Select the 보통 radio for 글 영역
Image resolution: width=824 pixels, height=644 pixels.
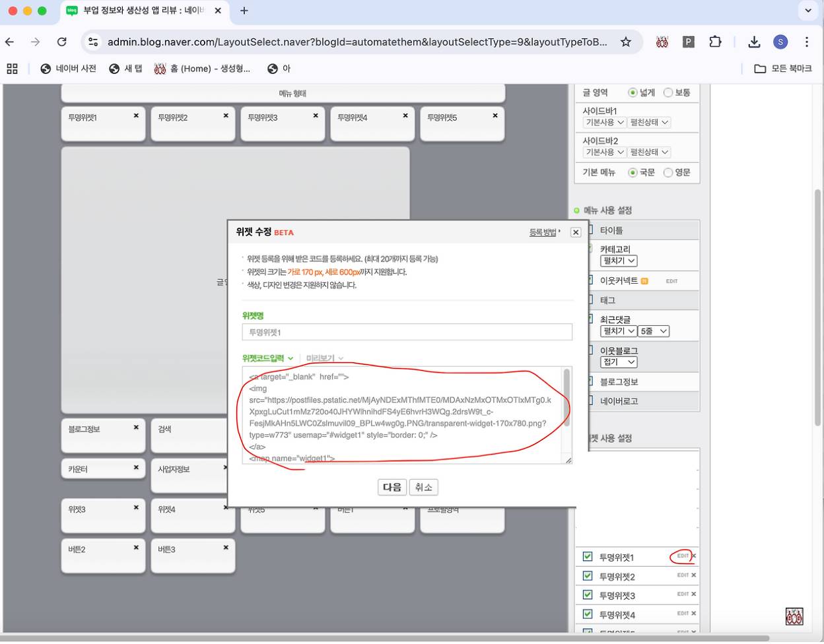point(668,93)
